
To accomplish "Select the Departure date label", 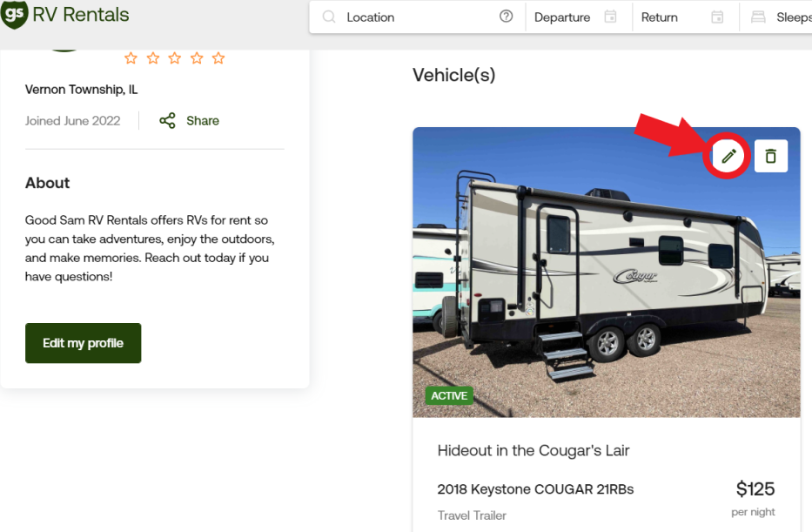I will pos(562,17).
